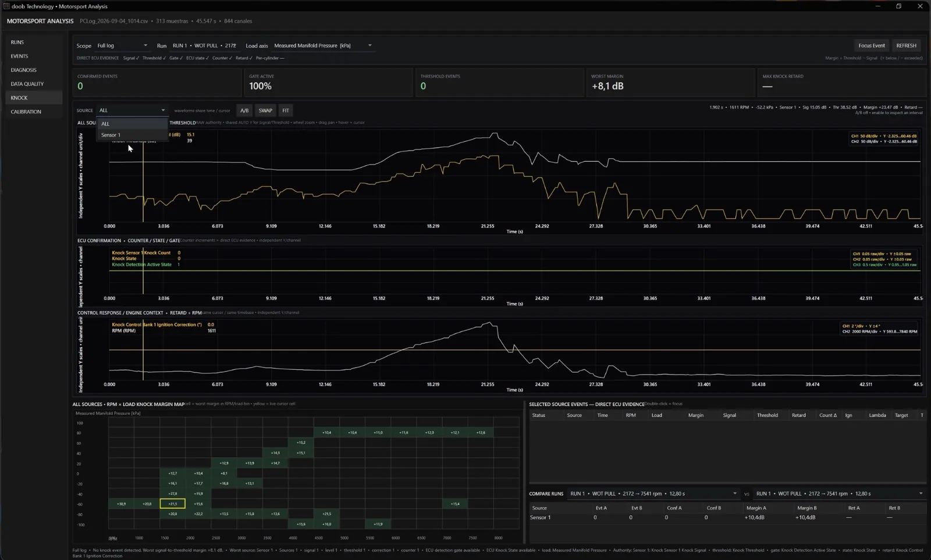
Task: Open CALIBRATION section
Action: point(26,112)
